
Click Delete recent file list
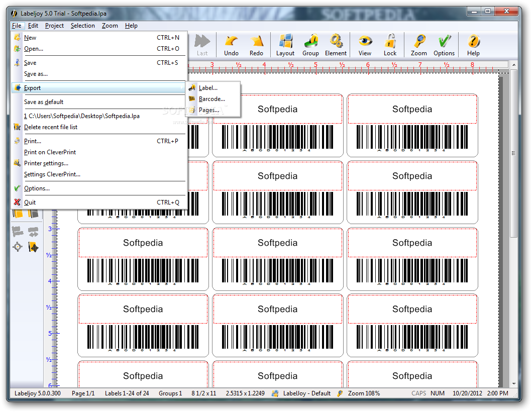[x=99, y=127]
